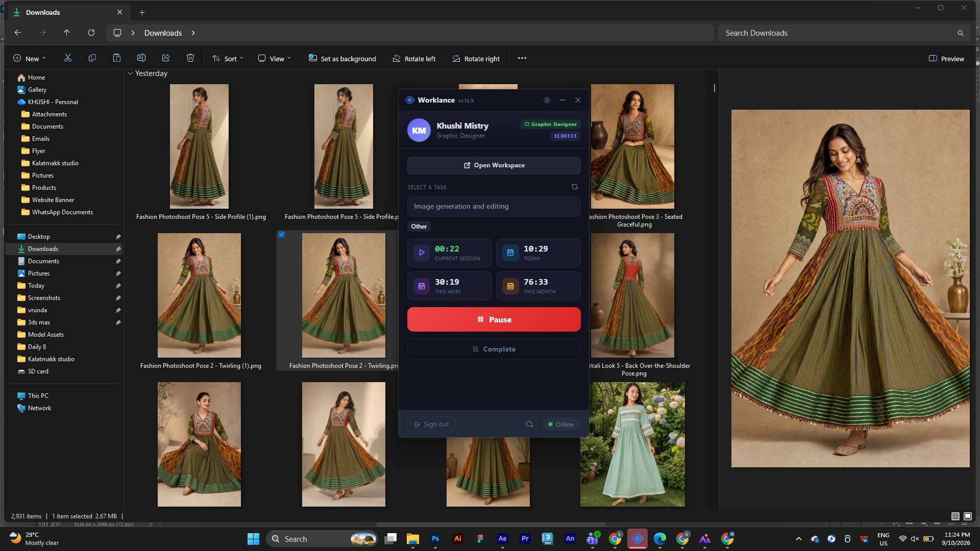Click the Open Workspace button

pyautogui.click(x=494, y=165)
